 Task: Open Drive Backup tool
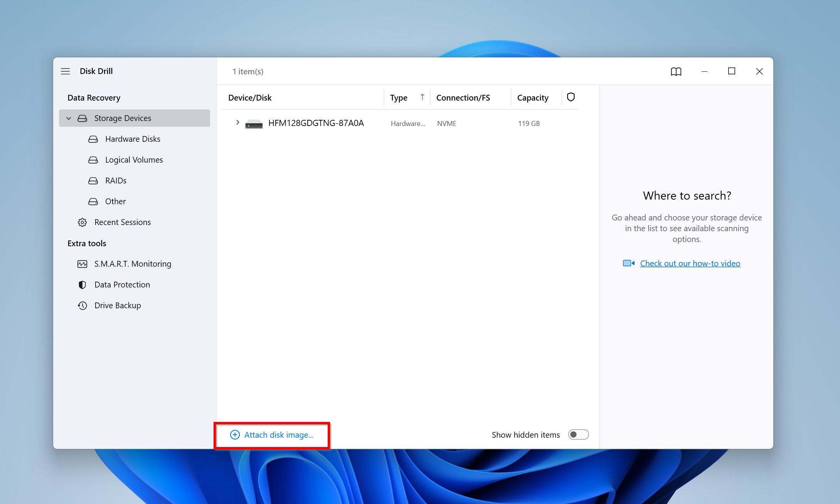tap(117, 306)
